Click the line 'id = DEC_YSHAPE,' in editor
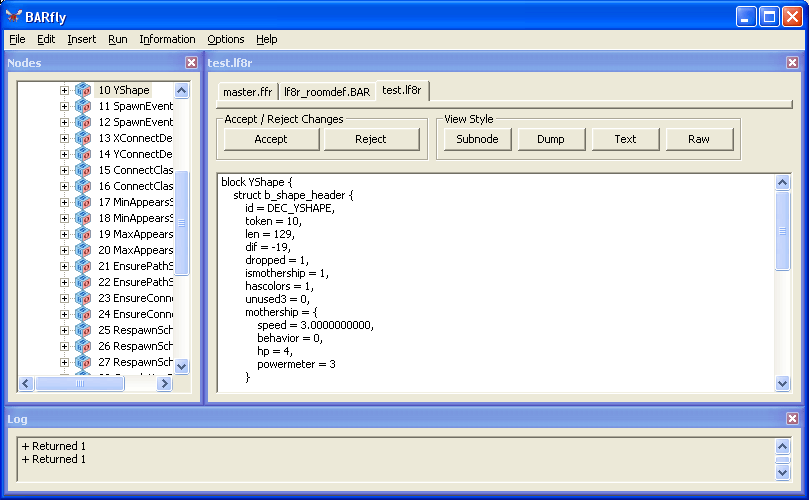The image size is (809, 500). click(x=290, y=208)
